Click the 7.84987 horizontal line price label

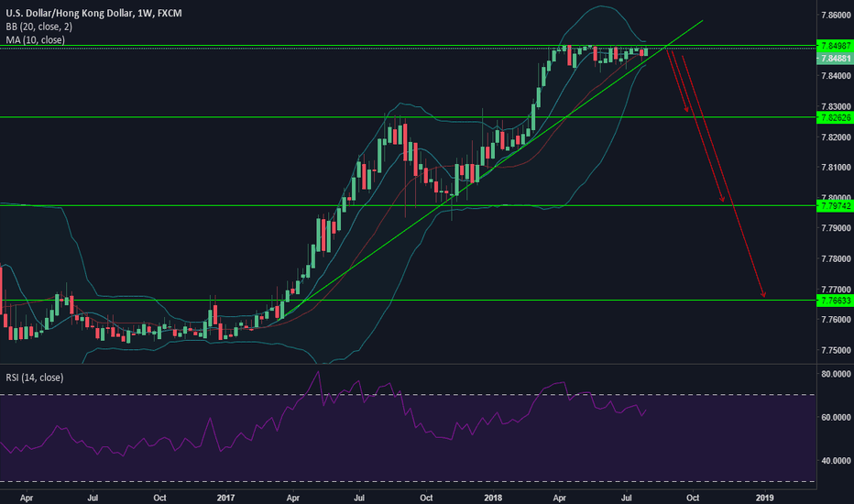[835, 46]
